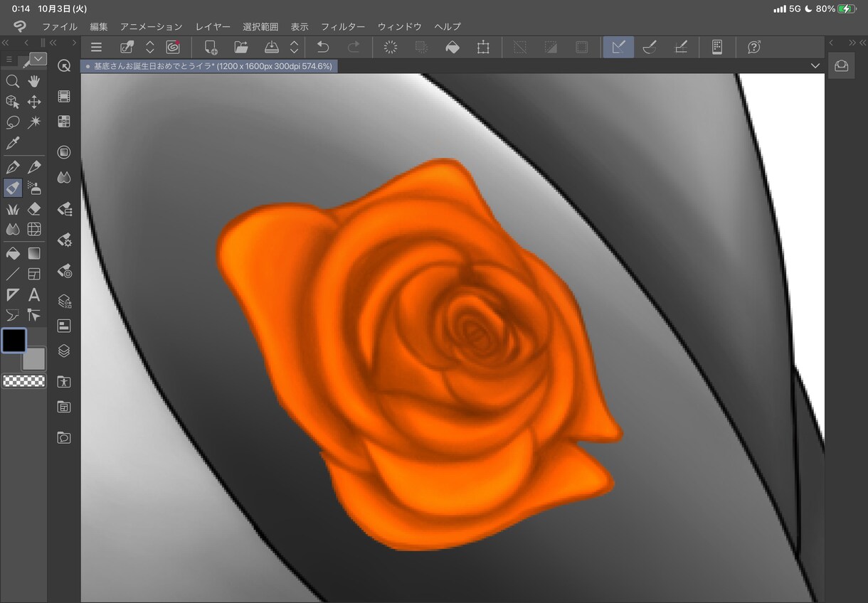Select the Text tool
The height and width of the screenshot is (603, 868).
[33, 294]
